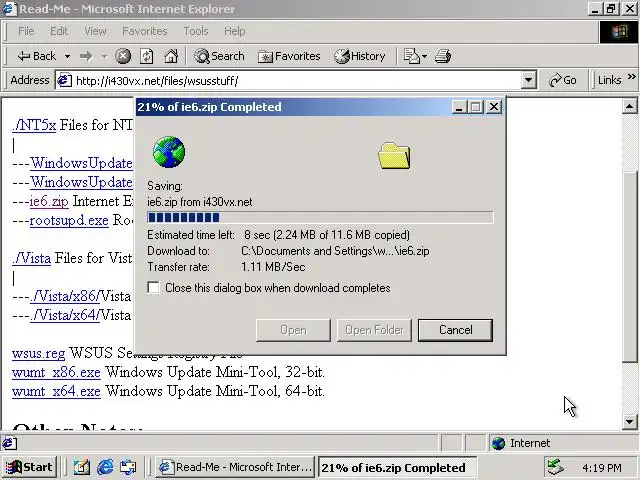Expand the Links toolbar chevron
Image resolution: width=640 pixels, height=480 pixels.
click(x=631, y=76)
